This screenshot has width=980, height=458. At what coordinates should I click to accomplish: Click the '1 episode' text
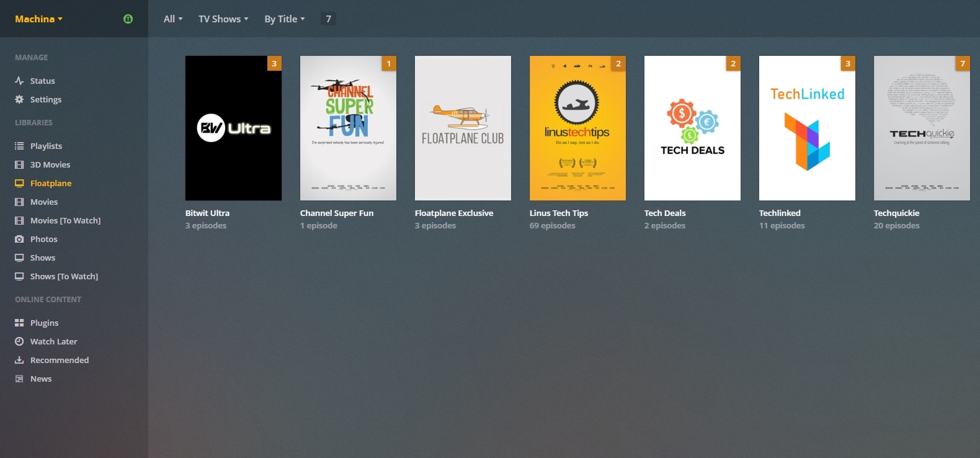click(319, 225)
